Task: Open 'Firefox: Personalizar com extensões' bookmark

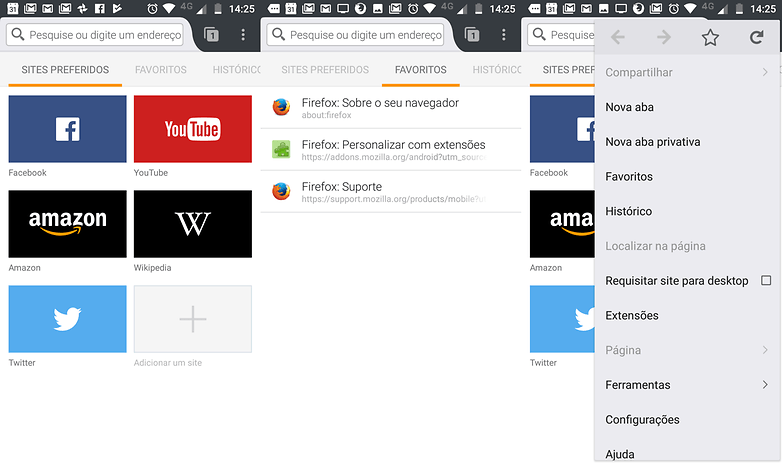Action: point(391,150)
